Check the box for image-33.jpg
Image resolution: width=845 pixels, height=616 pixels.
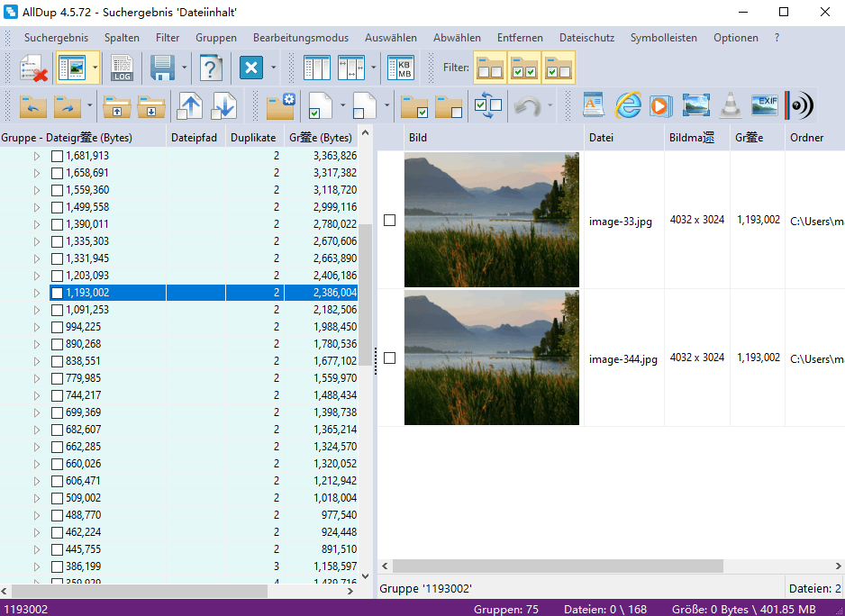click(x=390, y=220)
